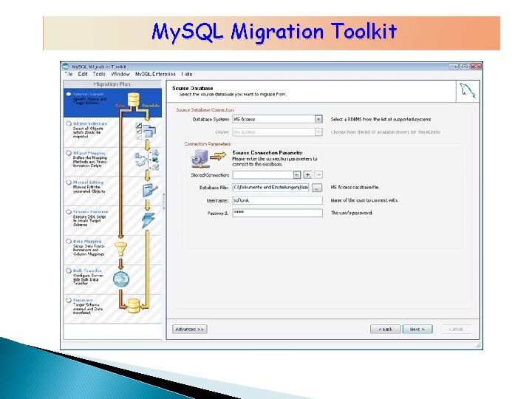This screenshot has height=399, width=532.
Task: Open the Help menu
Action: [x=187, y=74]
